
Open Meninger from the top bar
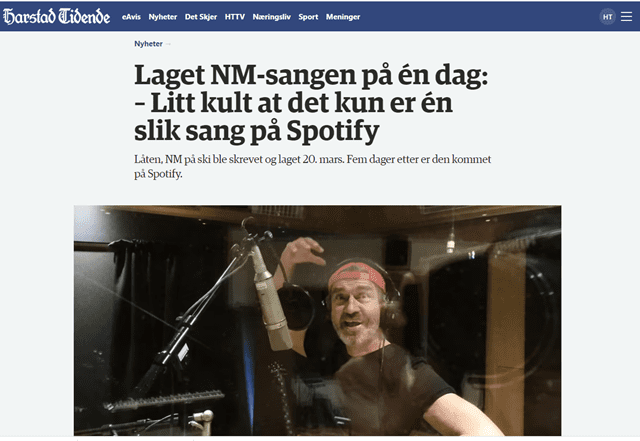click(x=343, y=17)
